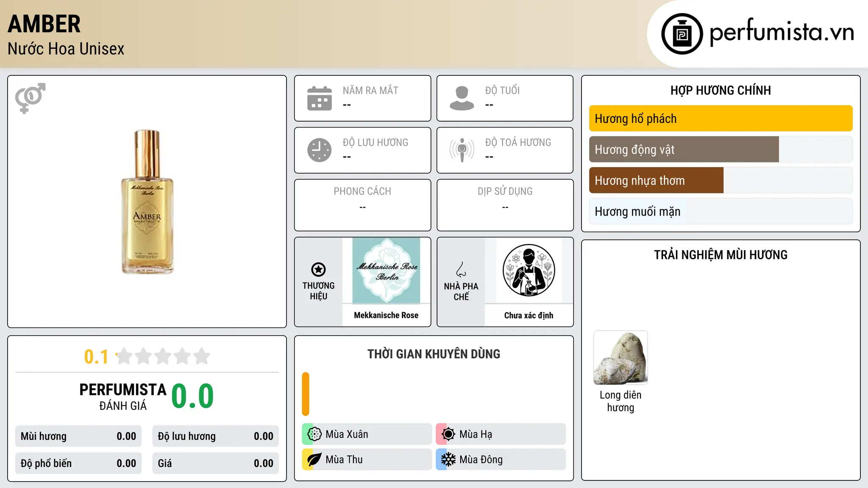Image resolution: width=868 pixels, height=488 pixels.
Task: Click the star badge icon above Thương hiệu
Action: [x=318, y=269]
